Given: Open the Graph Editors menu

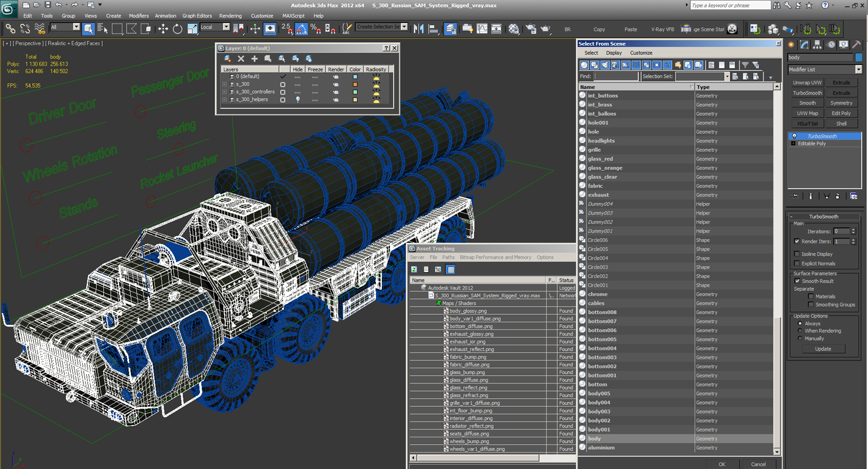Looking at the screenshot, I should coord(197,16).
